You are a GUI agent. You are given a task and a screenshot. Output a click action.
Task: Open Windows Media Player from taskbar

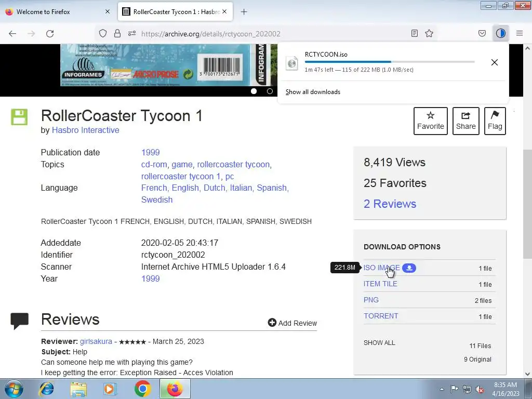[110, 389]
